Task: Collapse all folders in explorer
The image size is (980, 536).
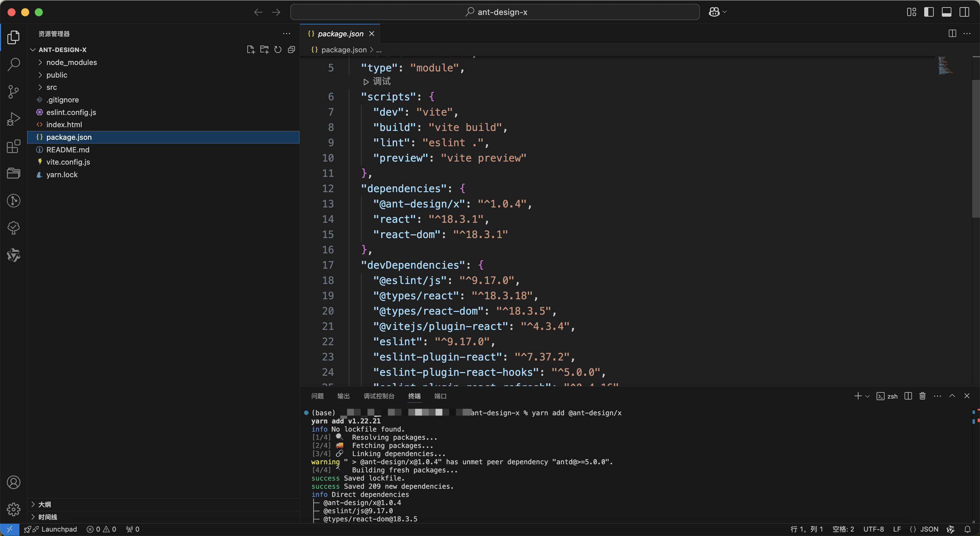Action: pos(291,50)
